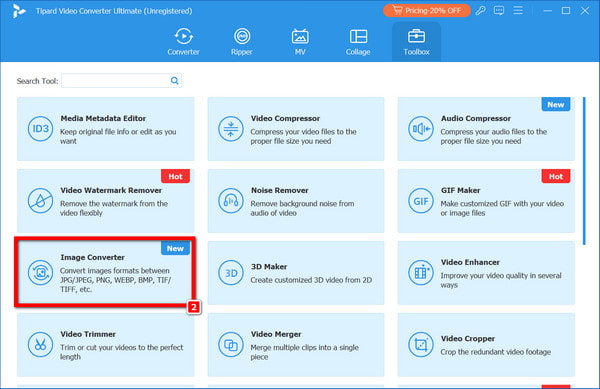Image resolution: width=600 pixels, height=389 pixels.
Task: Click the search magnifier icon
Action: point(174,81)
